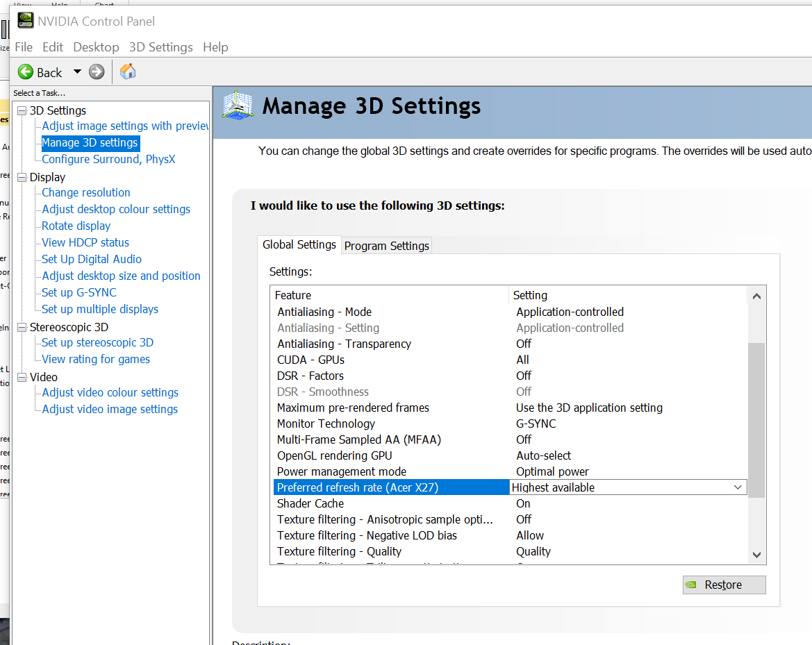Select Texture filtering - Quality row
The width and height of the screenshot is (812, 645).
pyautogui.click(x=510, y=551)
